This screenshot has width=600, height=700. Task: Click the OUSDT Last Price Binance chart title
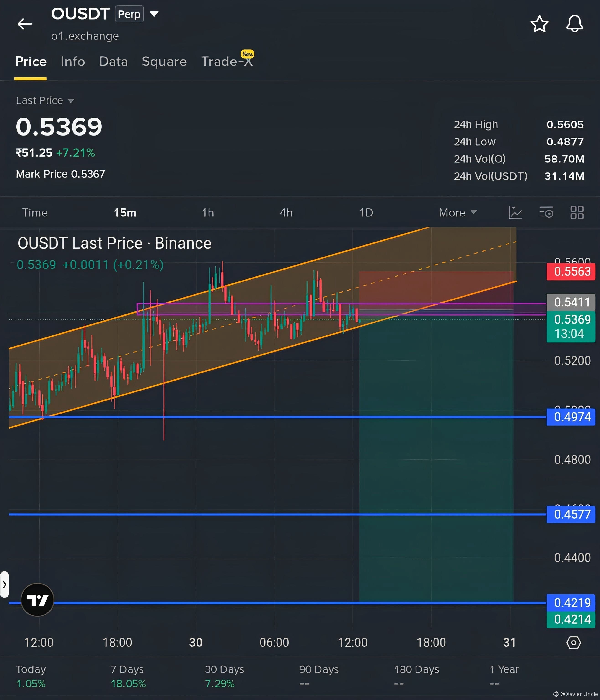point(115,243)
